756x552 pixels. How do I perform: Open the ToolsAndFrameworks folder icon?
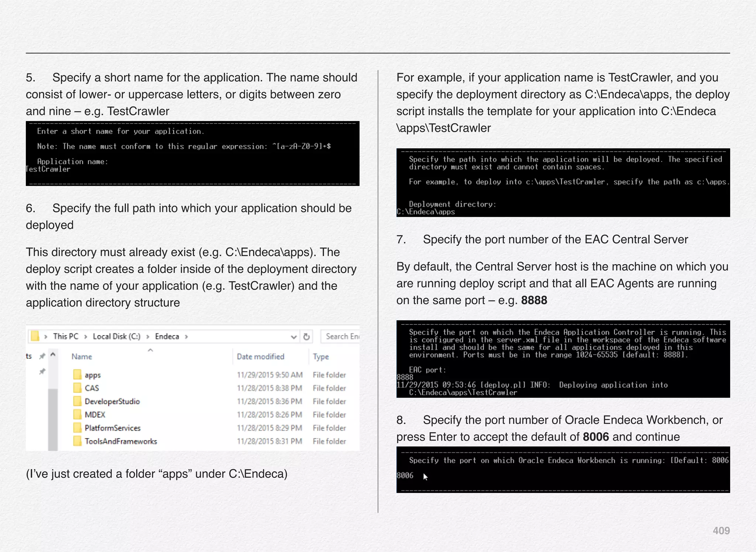pyautogui.click(x=77, y=441)
